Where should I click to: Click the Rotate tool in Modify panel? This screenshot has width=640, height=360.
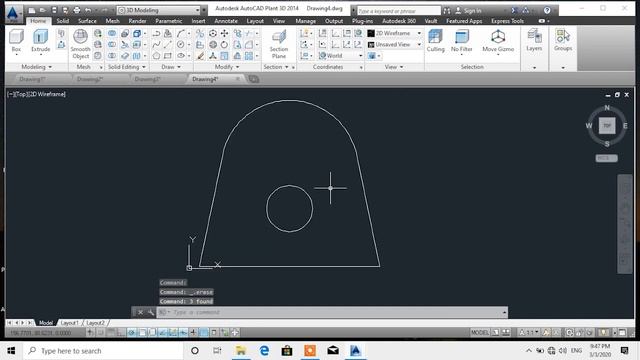224,44
